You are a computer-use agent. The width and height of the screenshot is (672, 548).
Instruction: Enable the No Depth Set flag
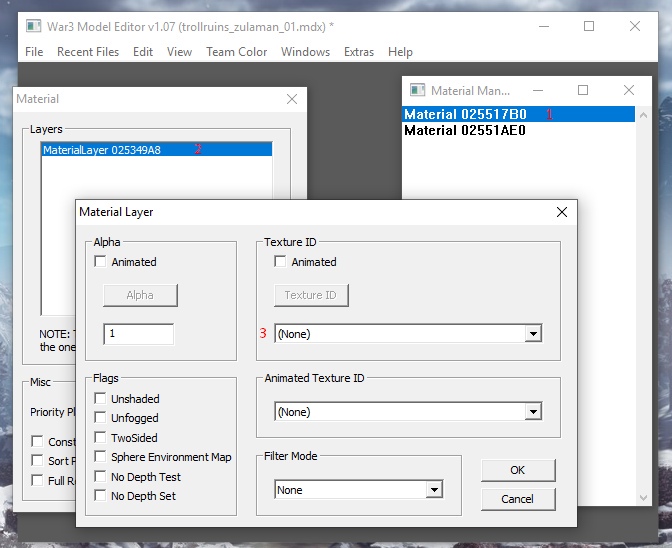tap(100, 496)
